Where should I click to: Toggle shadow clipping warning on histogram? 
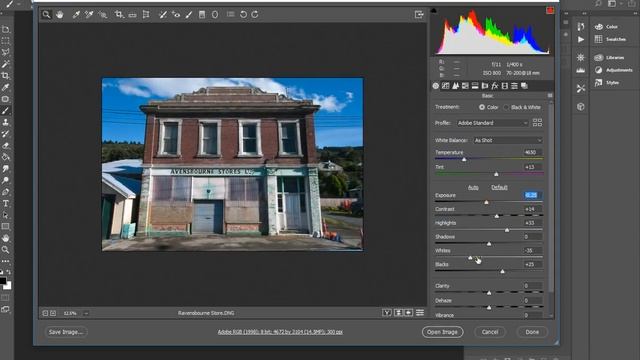pos(433,10)
